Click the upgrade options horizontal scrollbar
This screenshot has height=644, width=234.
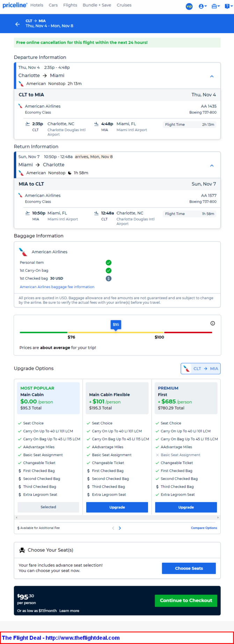pos(117,518)
